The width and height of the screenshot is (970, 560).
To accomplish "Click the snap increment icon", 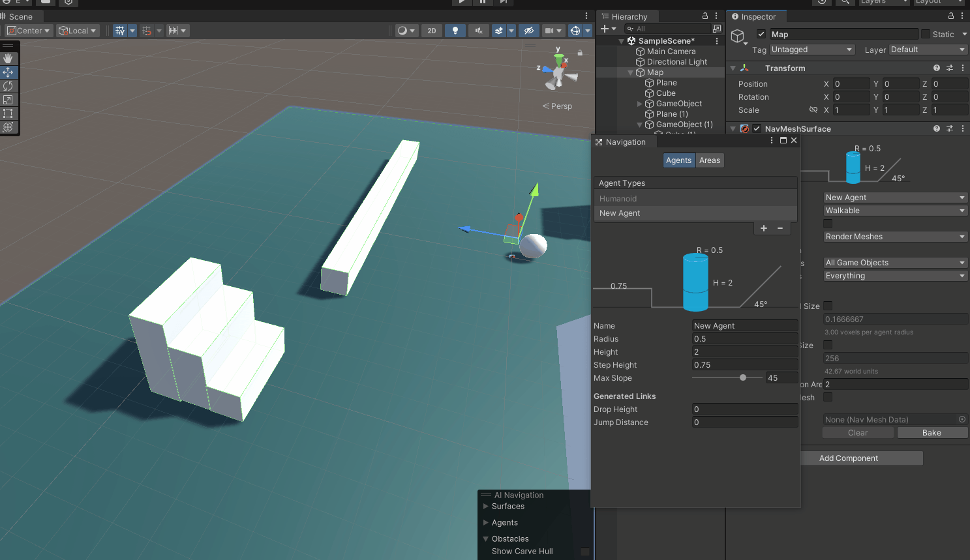I will [173, 31].
